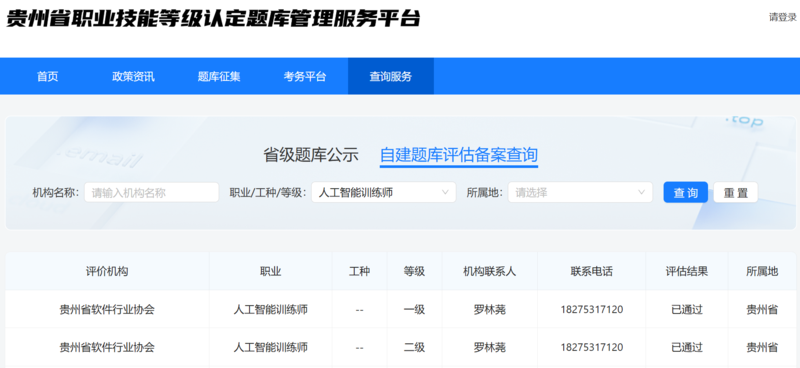Open the 政策资讯 navigation tab
The height and width of the screenshot is (368, 800).
click(133, 77)
